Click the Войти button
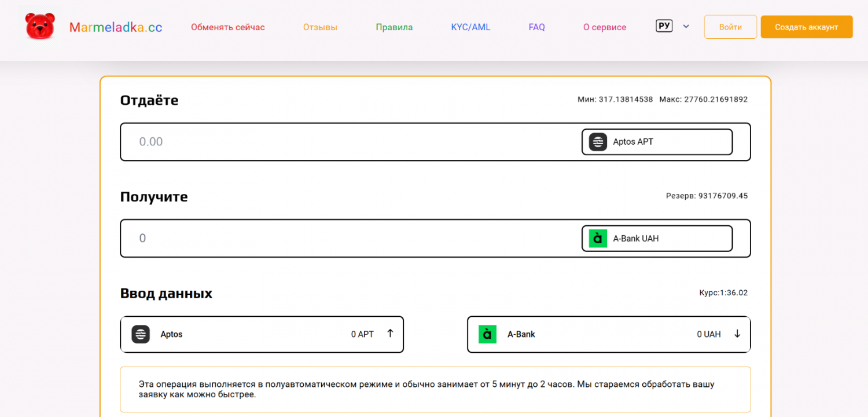The width and height of the screenshot is (868, 417). [730, 27]
